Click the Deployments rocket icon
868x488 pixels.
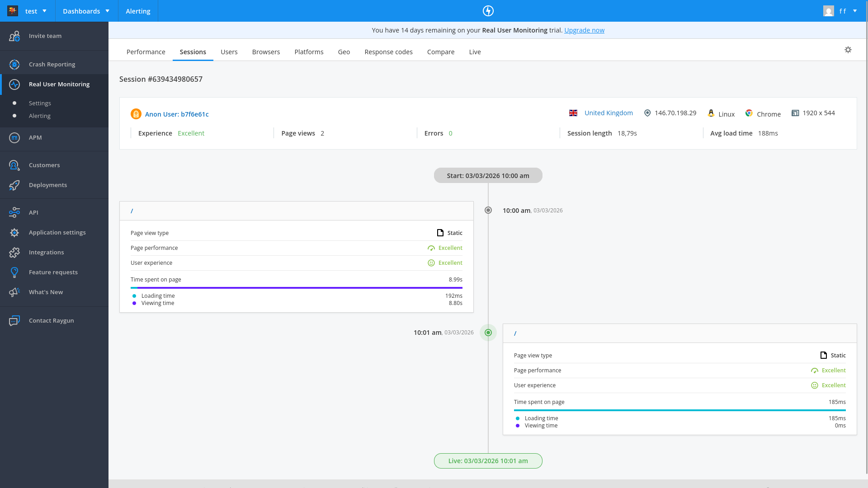[14, 185]
